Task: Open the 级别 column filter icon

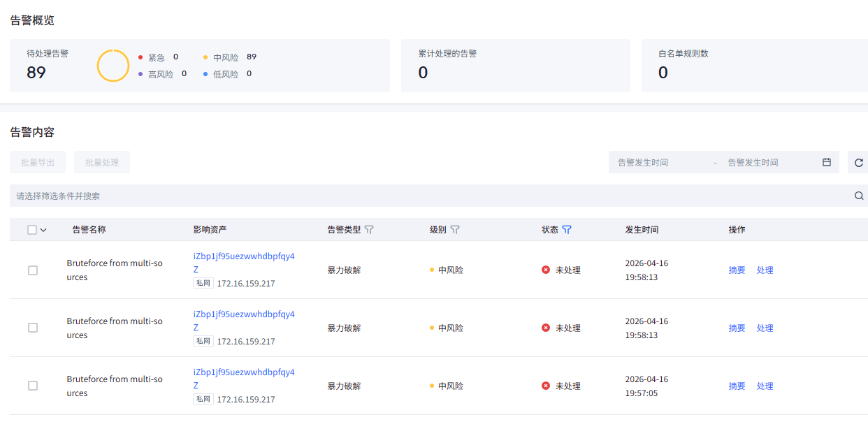Action: point(455,230)
